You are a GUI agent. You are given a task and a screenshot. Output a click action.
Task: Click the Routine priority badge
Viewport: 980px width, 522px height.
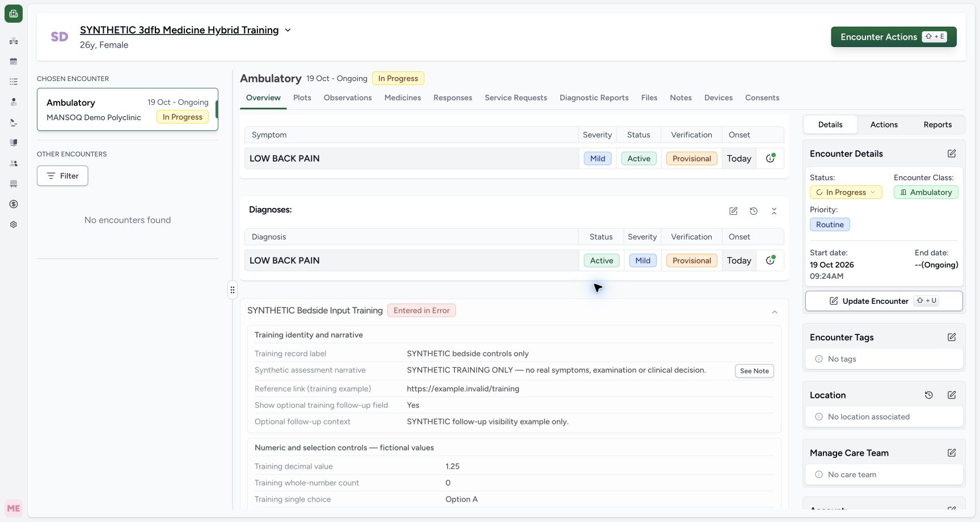click(830, 224)
